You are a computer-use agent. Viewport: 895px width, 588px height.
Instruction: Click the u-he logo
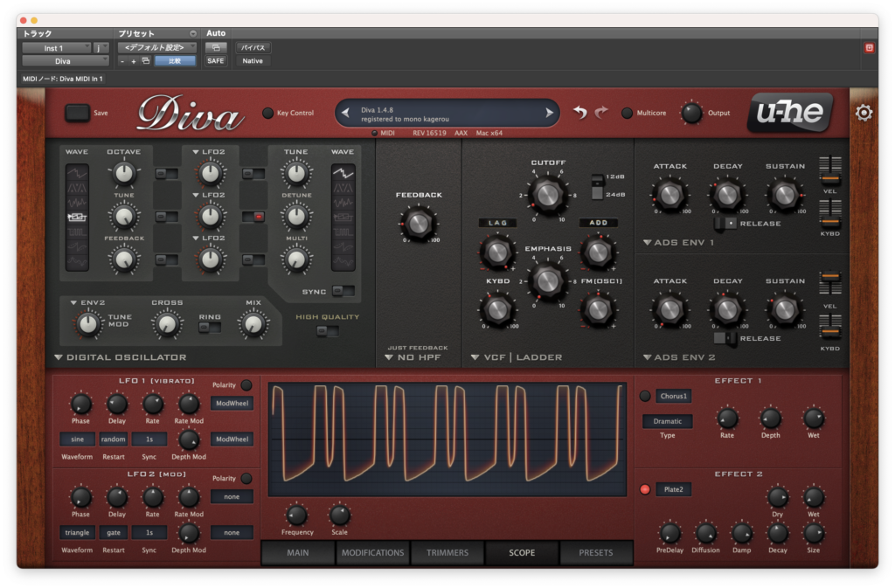click(x=790, y=112)
